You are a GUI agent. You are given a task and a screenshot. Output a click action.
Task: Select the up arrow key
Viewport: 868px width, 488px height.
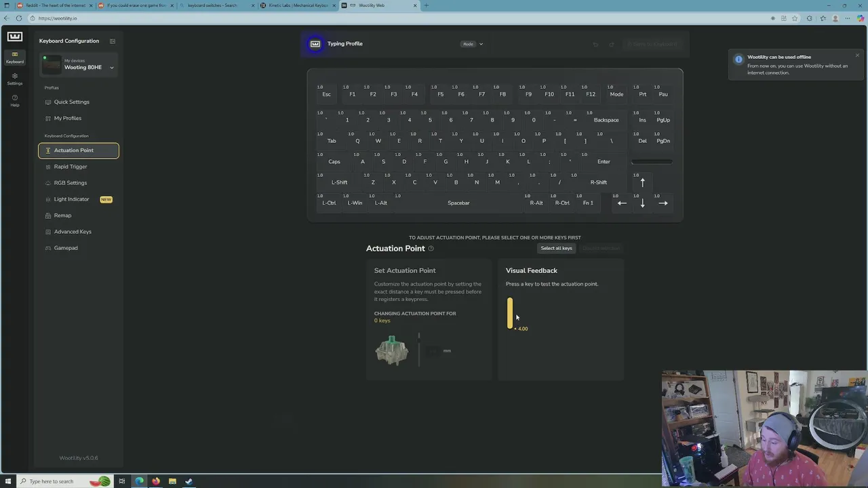[x=642, y=182]
